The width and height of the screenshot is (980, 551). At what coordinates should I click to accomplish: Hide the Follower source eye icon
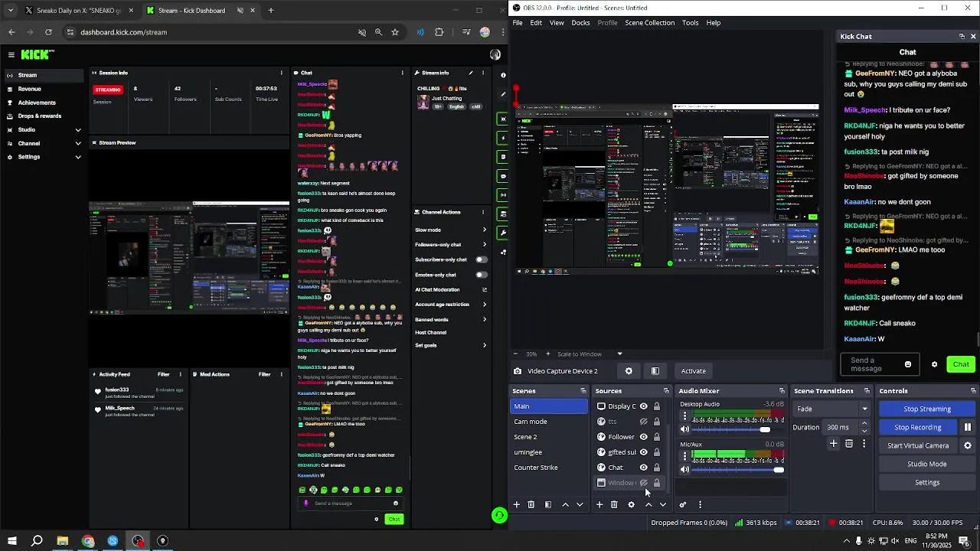644,437
